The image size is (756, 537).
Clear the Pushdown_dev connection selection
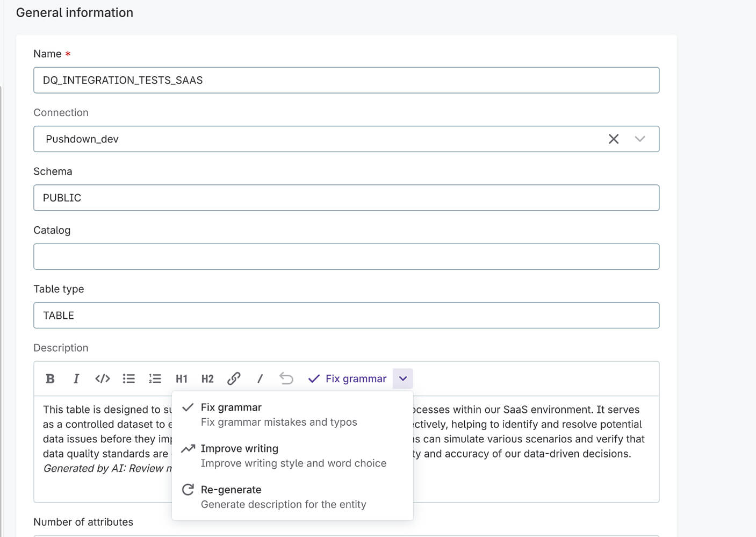[x=614, y=139]
